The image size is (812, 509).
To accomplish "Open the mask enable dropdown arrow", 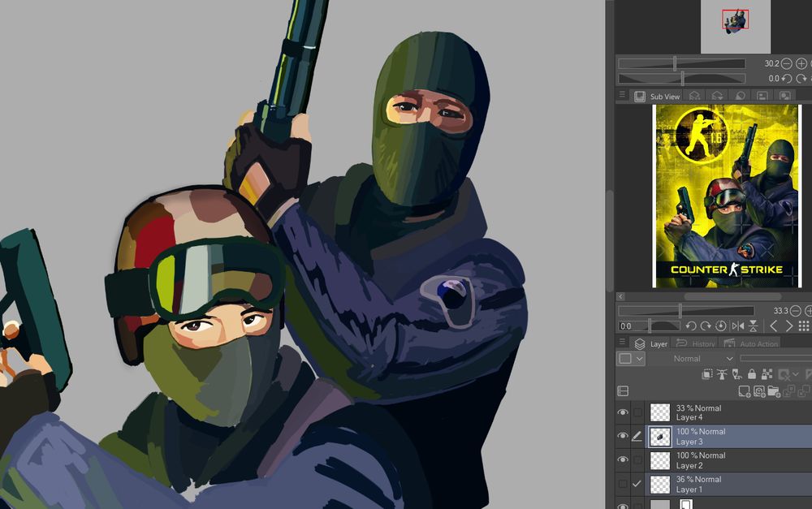I will 796,374.
